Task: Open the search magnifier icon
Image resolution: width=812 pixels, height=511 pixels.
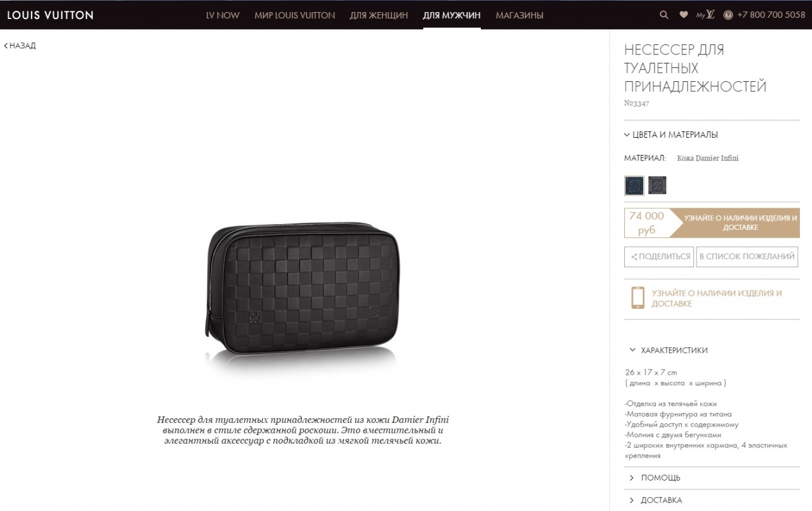Action: (x=664, y=15)
